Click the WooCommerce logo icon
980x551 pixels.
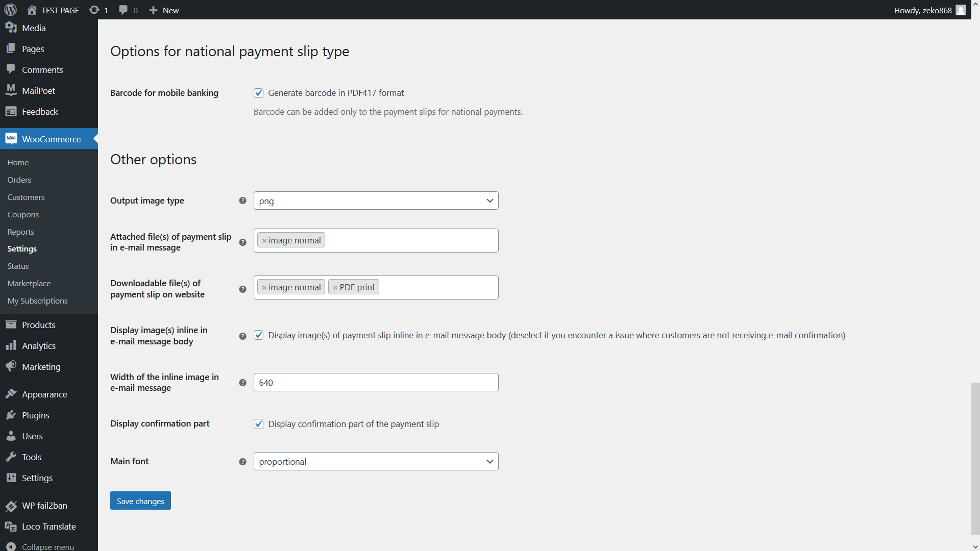[x=11, y=139]
